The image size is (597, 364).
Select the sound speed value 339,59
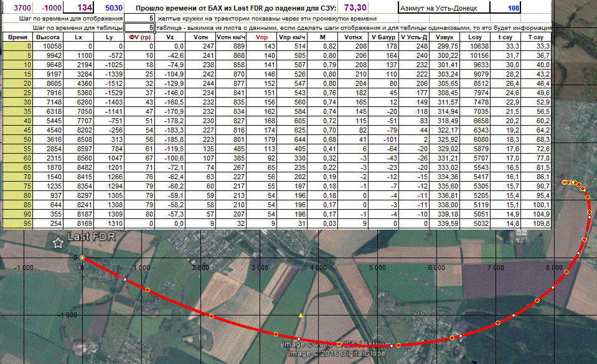[444, 223]
